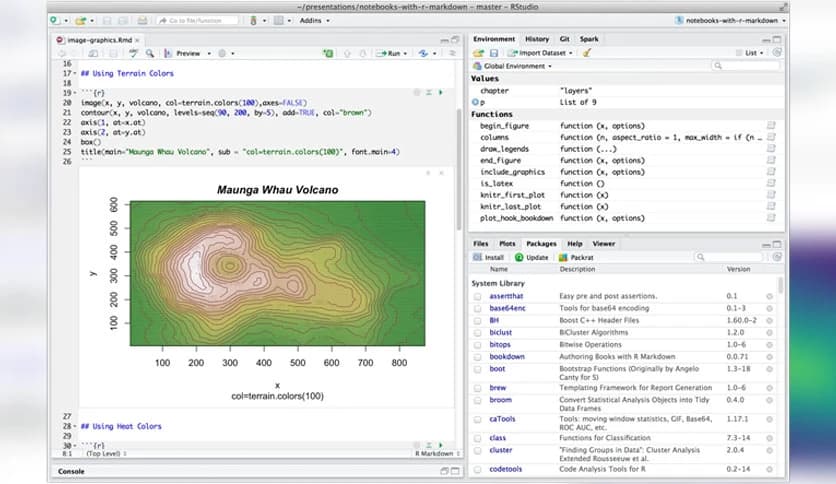Image resolution: width=836 pixels, height=484 pixels.
Task: Open the Global Environment dropdown
Action: click(515, 66)
